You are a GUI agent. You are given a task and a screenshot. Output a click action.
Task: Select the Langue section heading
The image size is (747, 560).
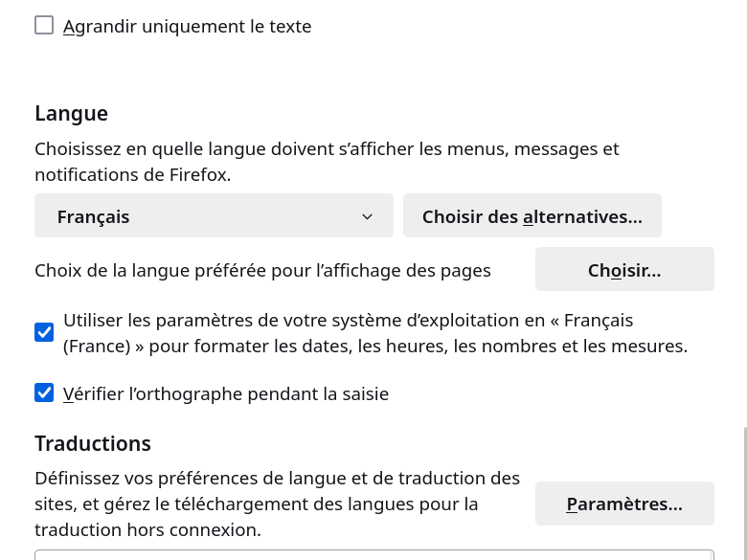pos(72,113)
